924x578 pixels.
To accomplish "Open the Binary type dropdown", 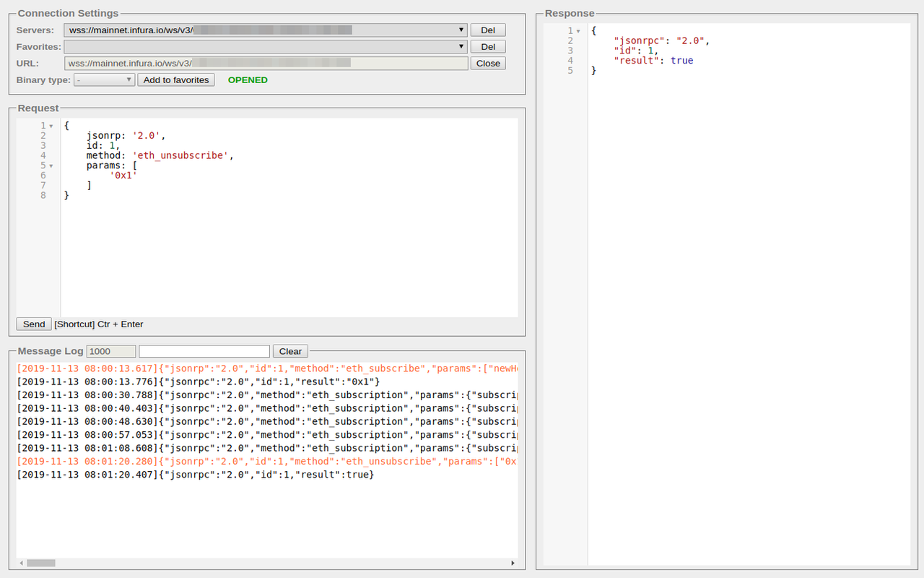I will pyautogui.click(x=105, y=79).
